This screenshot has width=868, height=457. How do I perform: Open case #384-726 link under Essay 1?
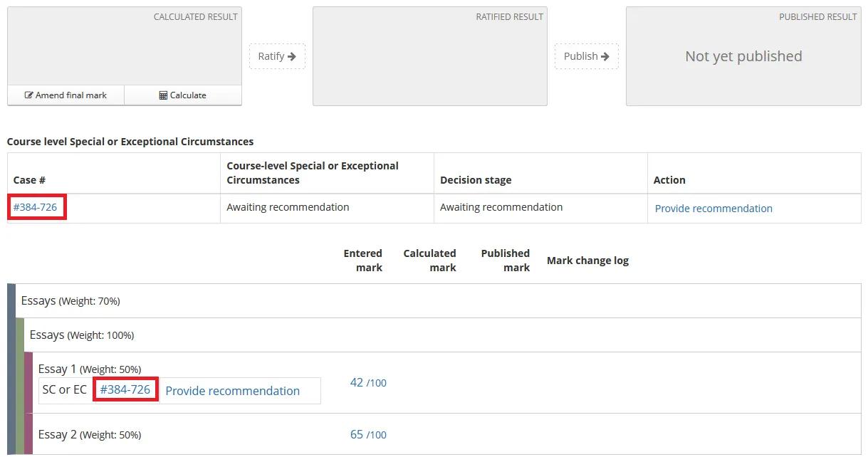pyautogui.click(x=125, y=389)
